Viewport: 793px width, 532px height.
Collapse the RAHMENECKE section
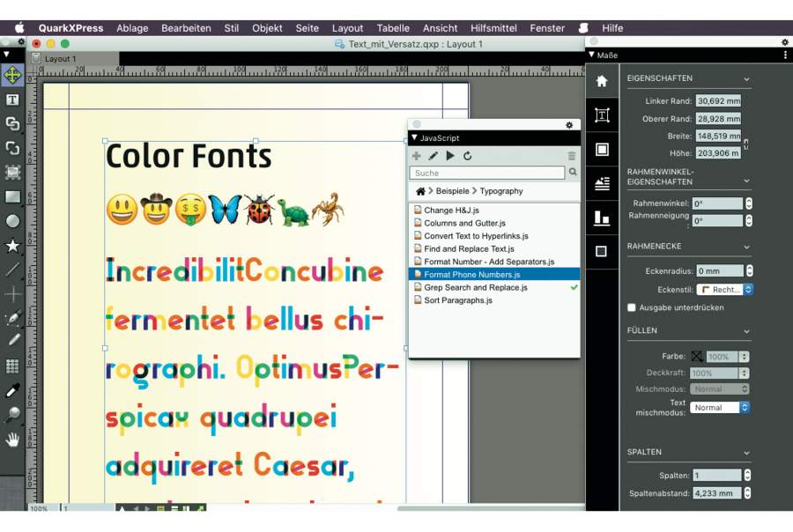click(x=746, y=247)
